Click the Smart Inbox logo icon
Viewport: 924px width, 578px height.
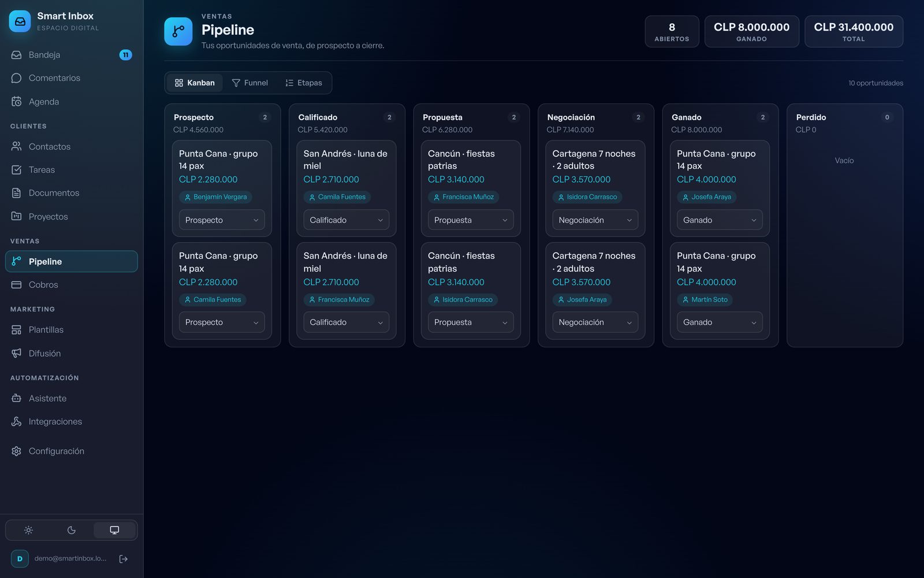point(20,21)
